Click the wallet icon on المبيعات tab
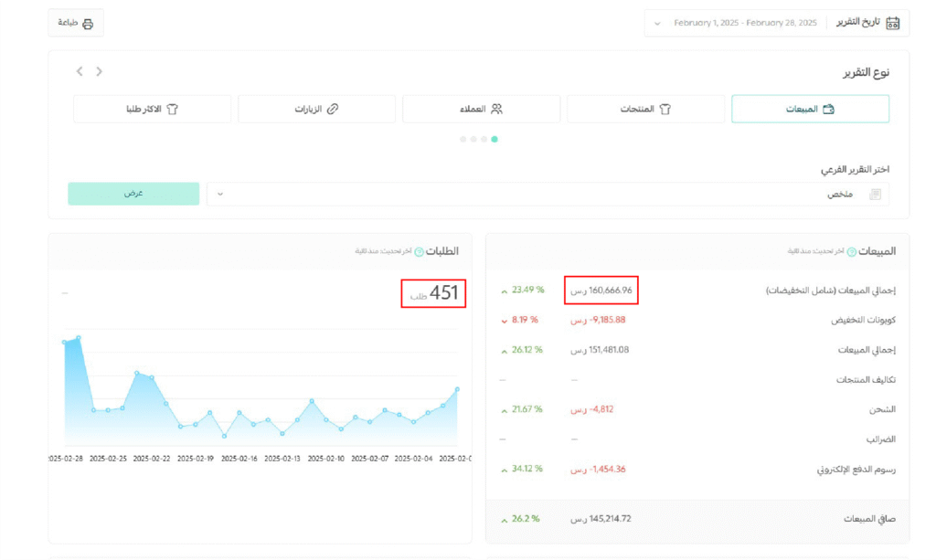Screen dimensions: 936x560 [828, 110]
